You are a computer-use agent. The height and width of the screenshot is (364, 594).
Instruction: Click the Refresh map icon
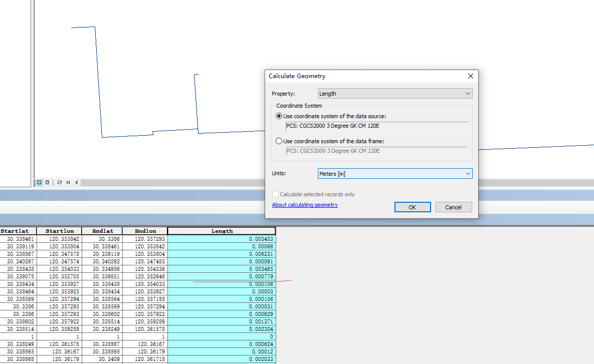coord(60,183)
